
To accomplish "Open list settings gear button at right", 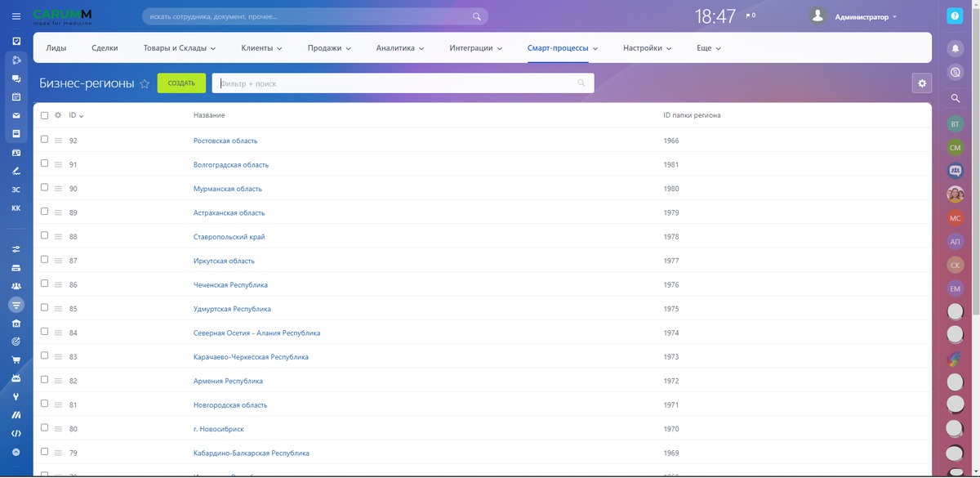I will click(x=922, y=83).
